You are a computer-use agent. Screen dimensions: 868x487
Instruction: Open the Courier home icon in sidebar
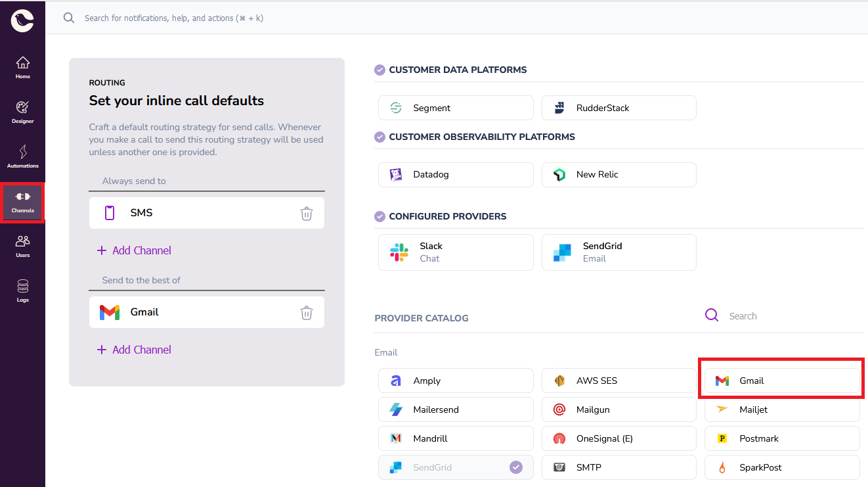[22, 66]
